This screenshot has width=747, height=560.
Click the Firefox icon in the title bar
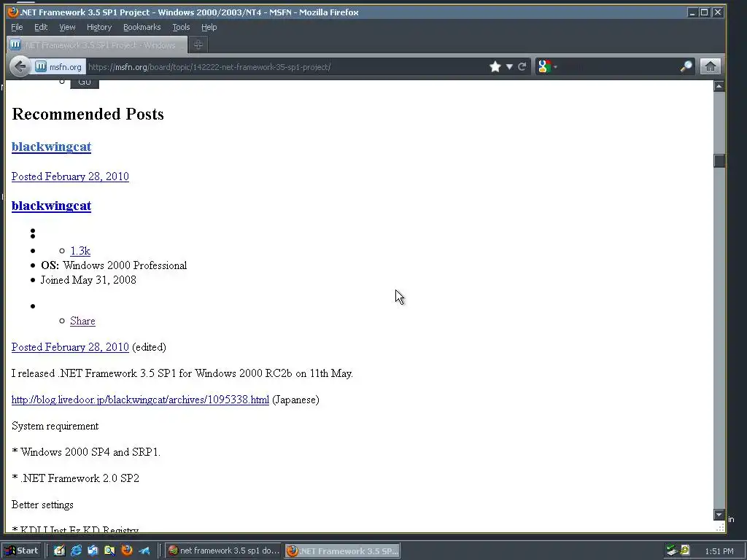13,12
